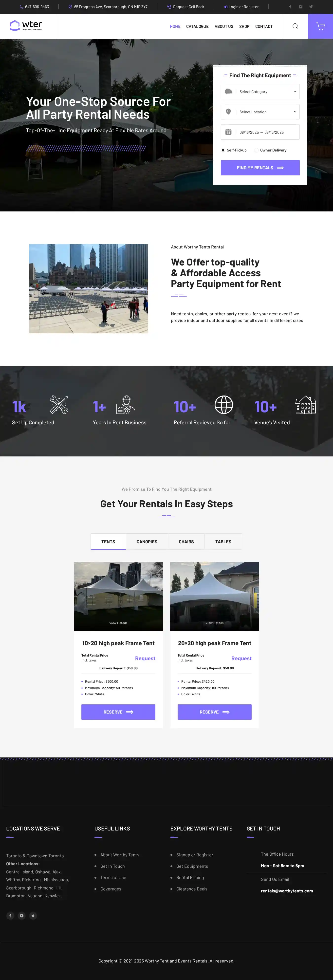Click the FIND MY RENTALS button
This screenshot has height=980, width=333.
(260, 168)
